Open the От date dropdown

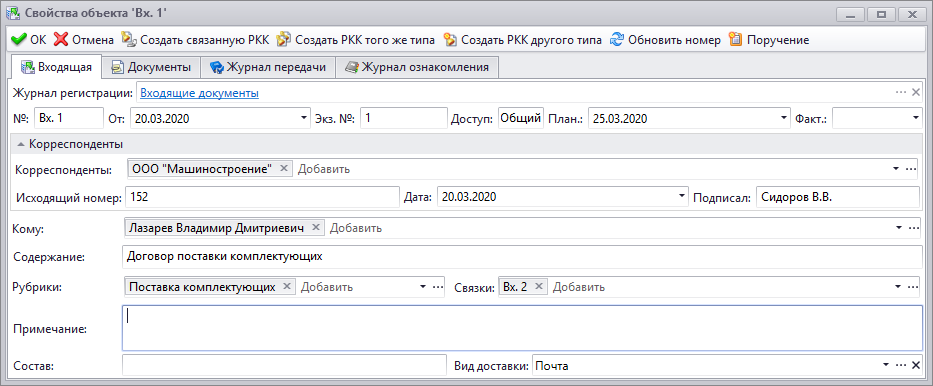305,118
